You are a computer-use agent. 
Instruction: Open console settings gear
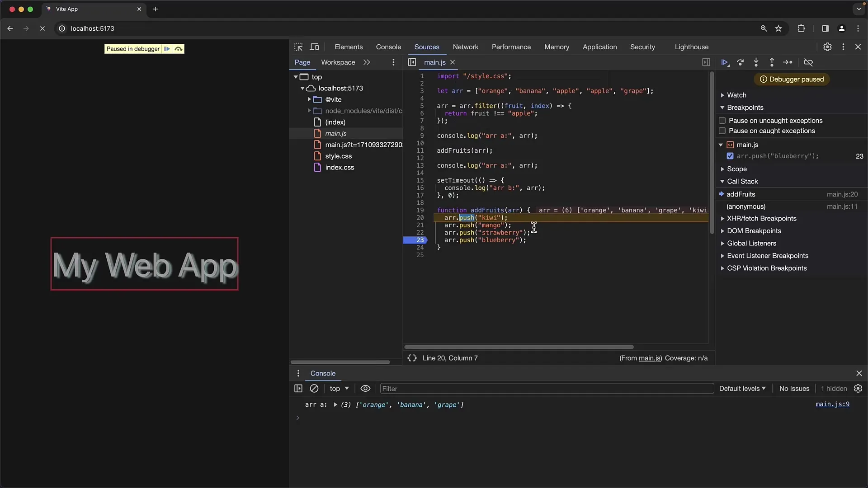(x=858, y=389)
